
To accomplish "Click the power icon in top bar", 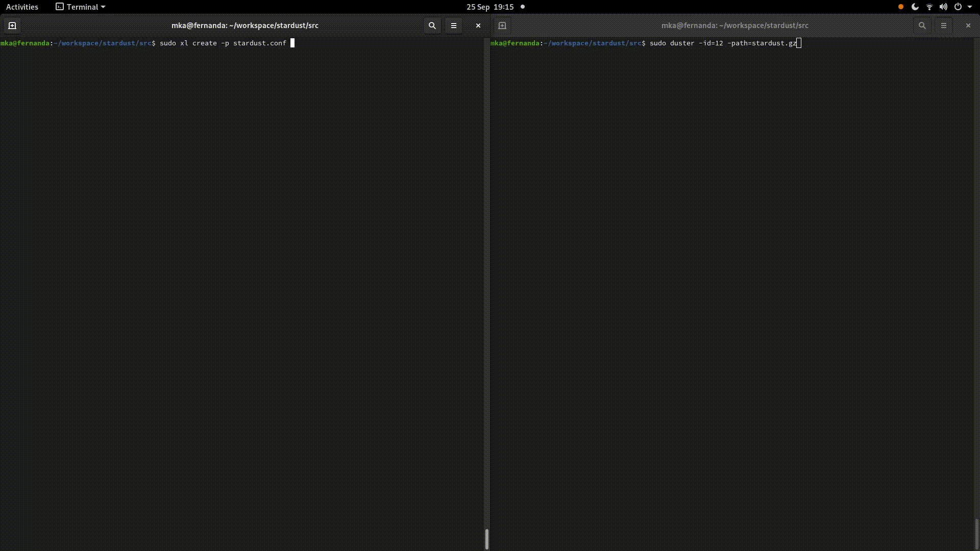I will [958, 7].
